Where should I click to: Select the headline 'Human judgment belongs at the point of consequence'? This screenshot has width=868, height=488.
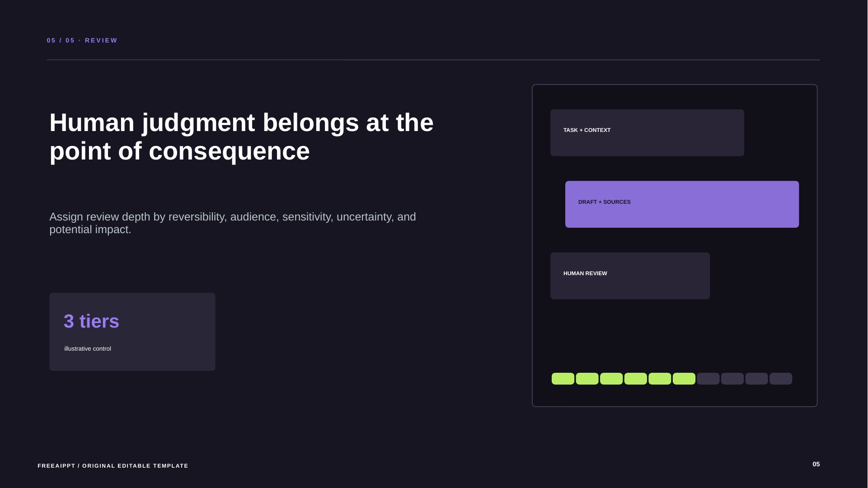241,136
